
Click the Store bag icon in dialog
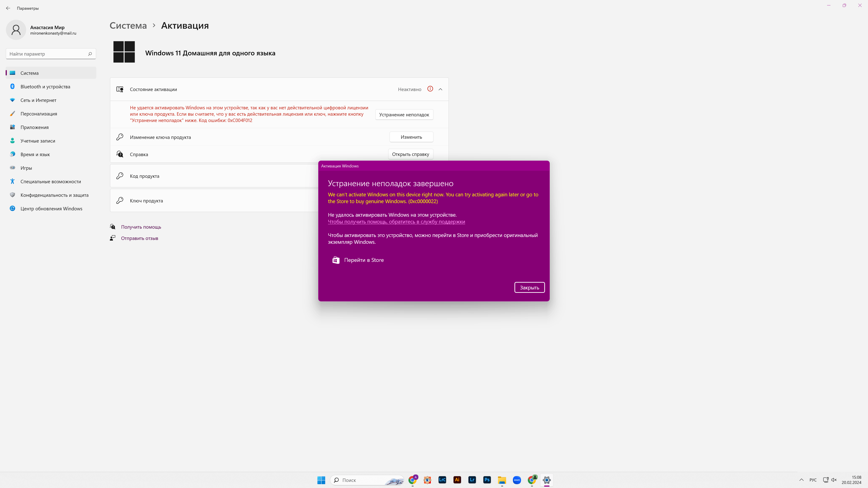point(336,260)
